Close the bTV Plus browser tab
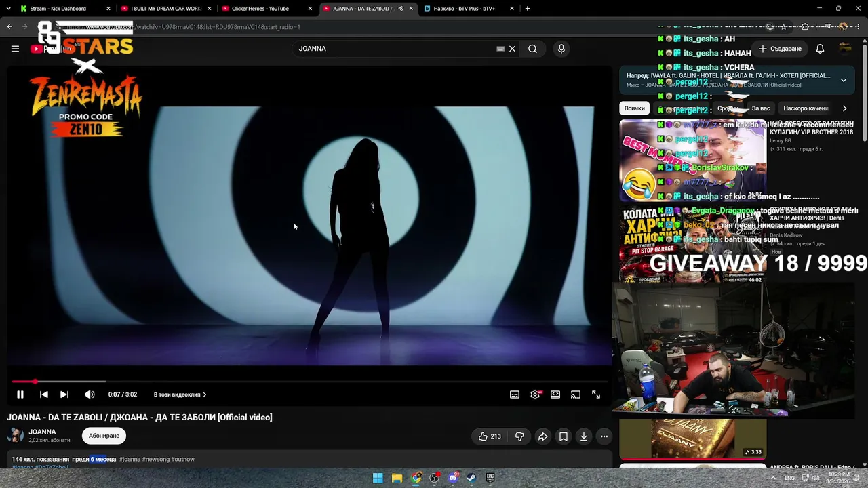Image resolution: width=868 pixels, height=488 pixels. click(x=513, y=9)
